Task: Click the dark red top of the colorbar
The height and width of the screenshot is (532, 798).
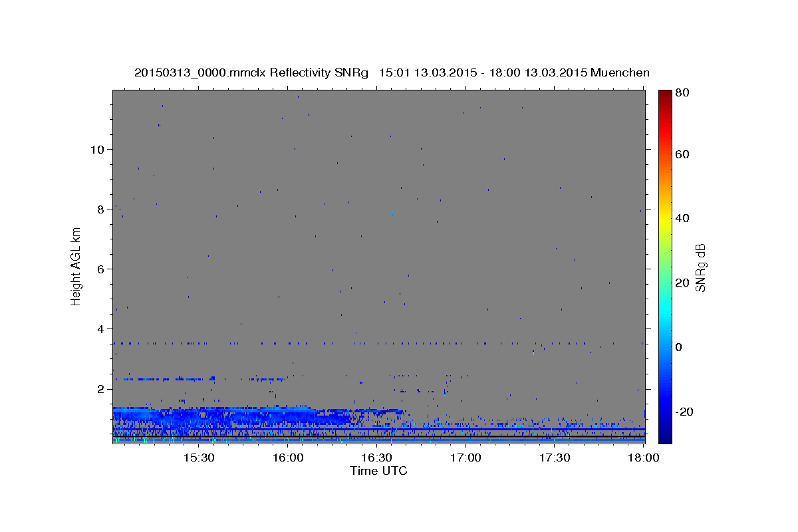Action: pyautogui.click(x=665, y=95)
